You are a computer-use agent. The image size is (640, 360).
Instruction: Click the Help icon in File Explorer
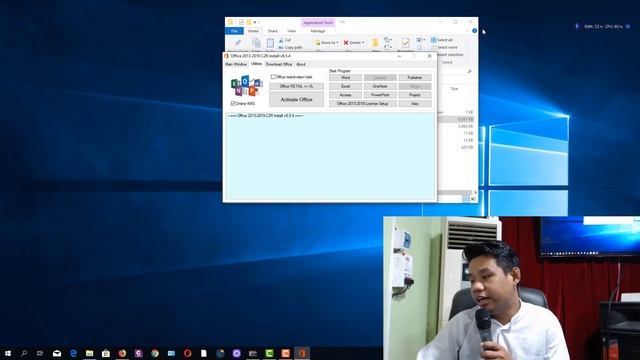tap(474, 31)
